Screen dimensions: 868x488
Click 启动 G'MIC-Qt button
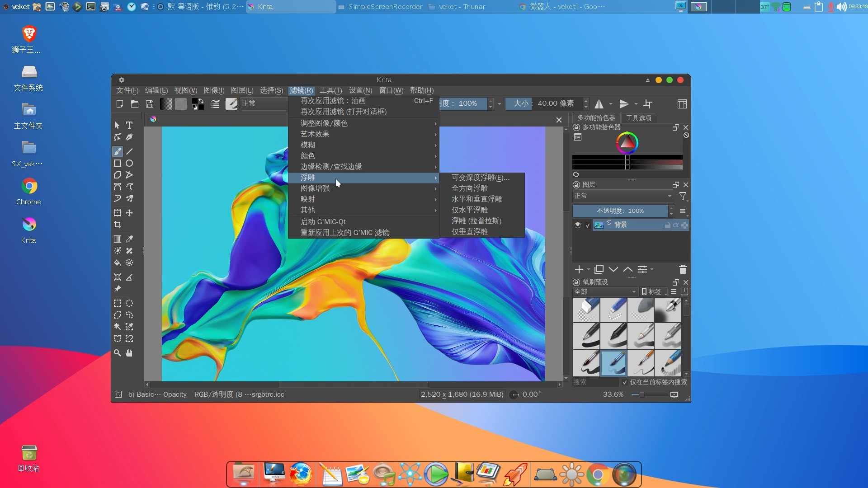[322, 221]
